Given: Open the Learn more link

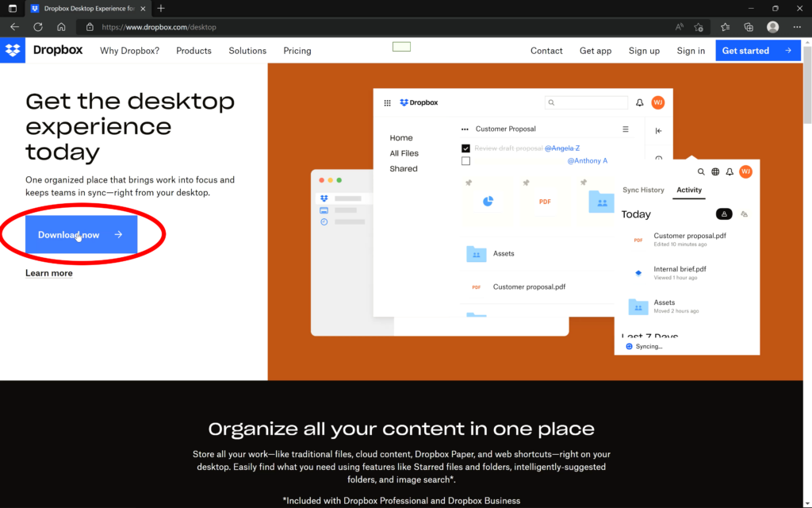Looking at the screenshot, I should [48, 273].
